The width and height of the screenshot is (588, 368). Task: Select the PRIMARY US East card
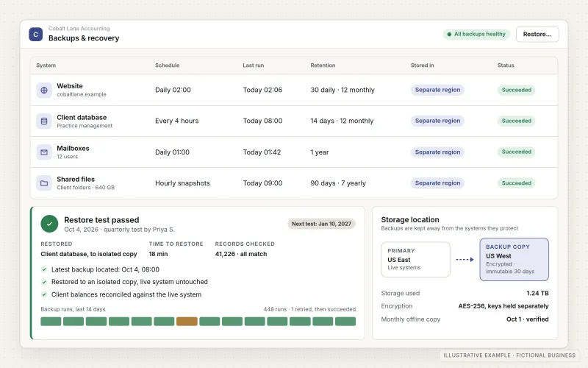point(415,260)
